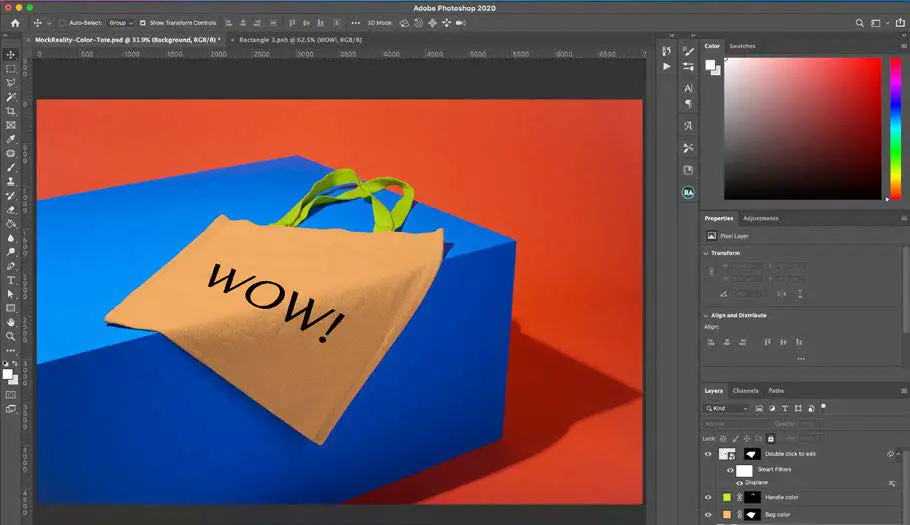
Task: Switch to the Swatches tab
Action: [x=742, y=46]
